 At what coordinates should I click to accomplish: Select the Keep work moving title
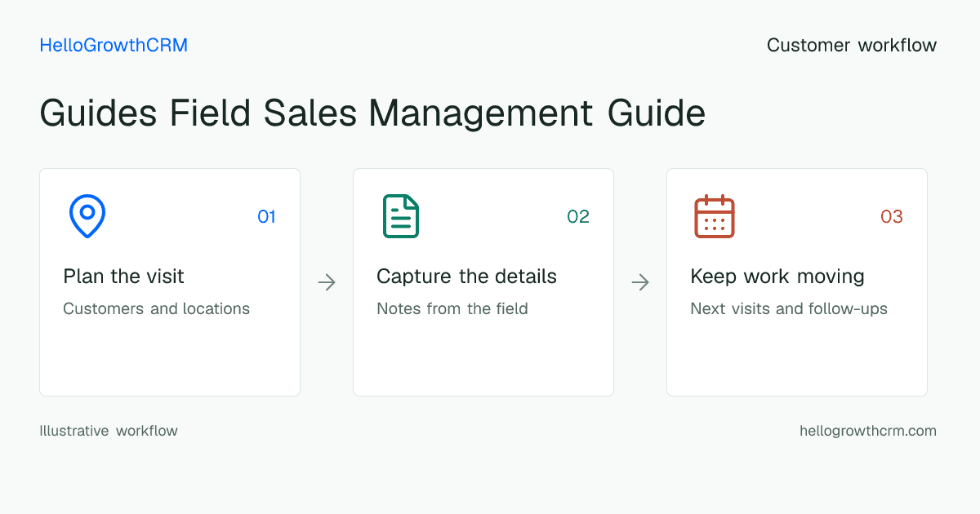777,277
